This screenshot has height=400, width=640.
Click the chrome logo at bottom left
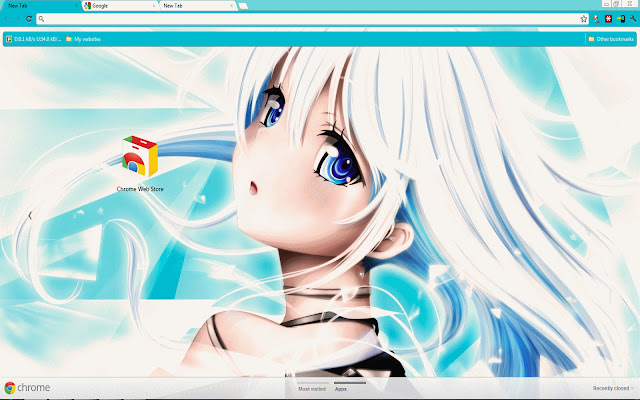coord(27,387)
